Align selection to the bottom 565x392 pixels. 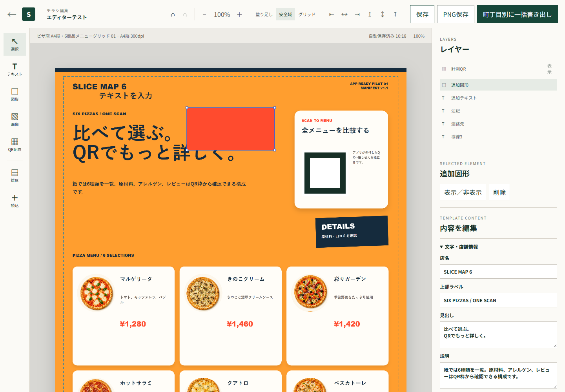(395, 15)
